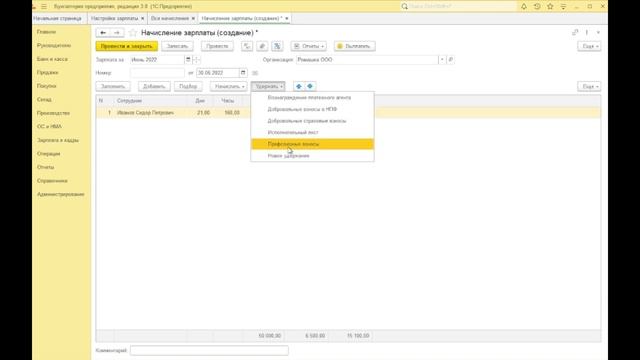
Task: Get link to document icon
Action: tap(575, 32)
